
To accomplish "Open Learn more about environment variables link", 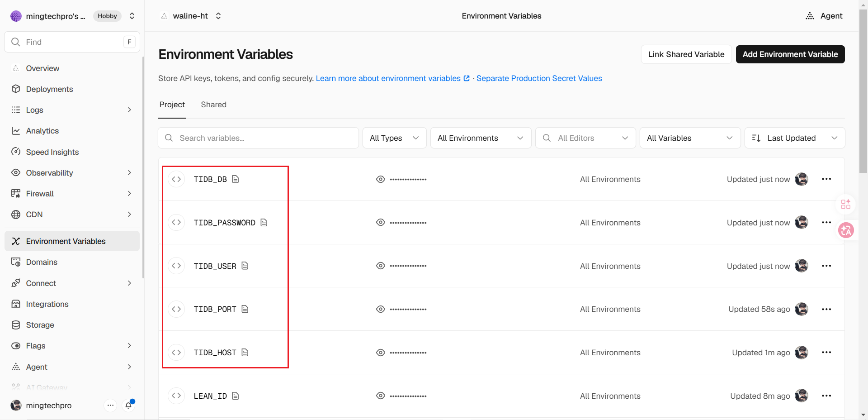I will coord(393,78).
